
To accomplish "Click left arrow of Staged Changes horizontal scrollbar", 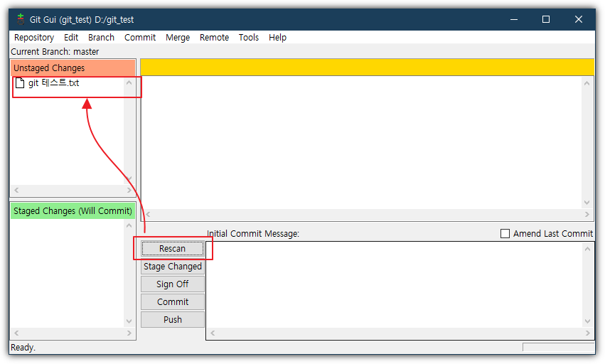I will pyautogui.click(x=16, y=333).
